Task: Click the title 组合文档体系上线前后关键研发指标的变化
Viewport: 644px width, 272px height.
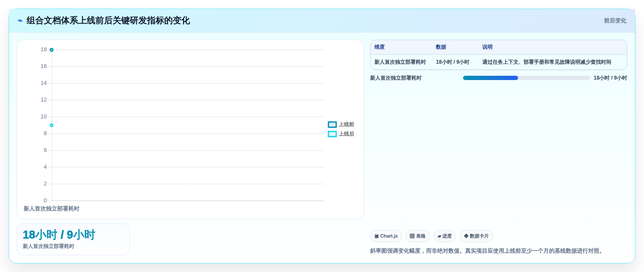Action: [x=108, y=21]
